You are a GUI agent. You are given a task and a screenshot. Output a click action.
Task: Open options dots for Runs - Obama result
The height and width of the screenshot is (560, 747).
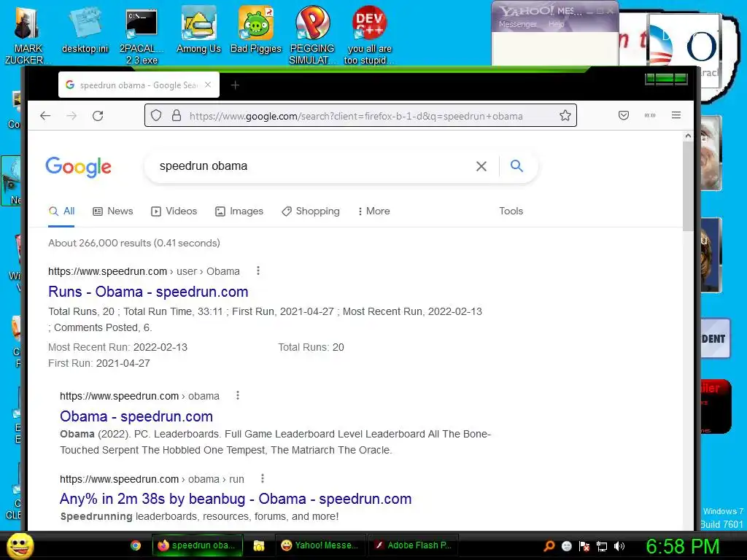tap(258, 271)
